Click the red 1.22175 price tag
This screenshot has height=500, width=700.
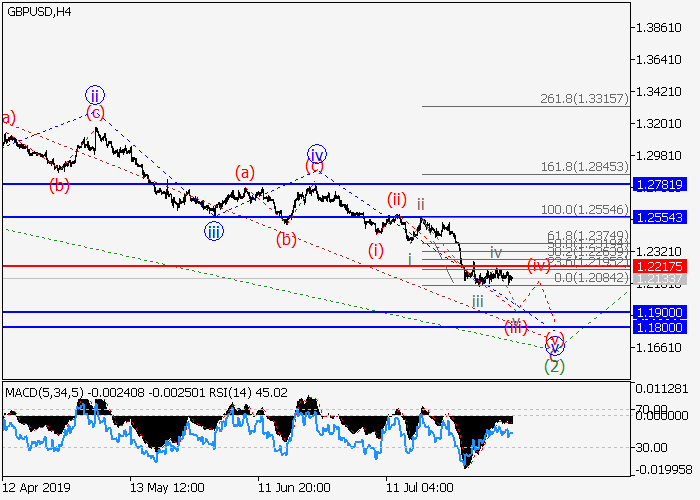[658, 266]
